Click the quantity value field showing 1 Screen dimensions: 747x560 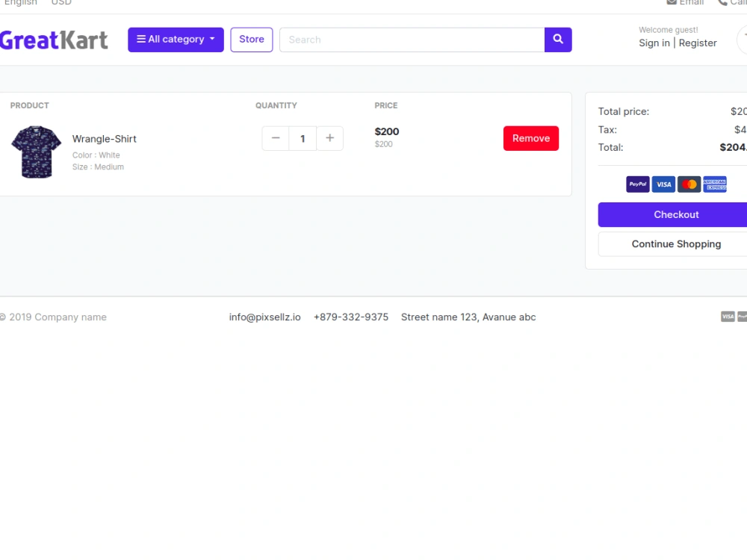tap(303, 139)
